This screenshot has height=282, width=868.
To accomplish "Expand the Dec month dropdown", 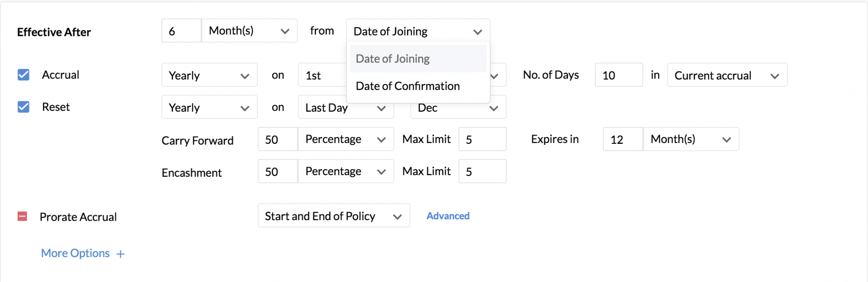I will (458, 108).
